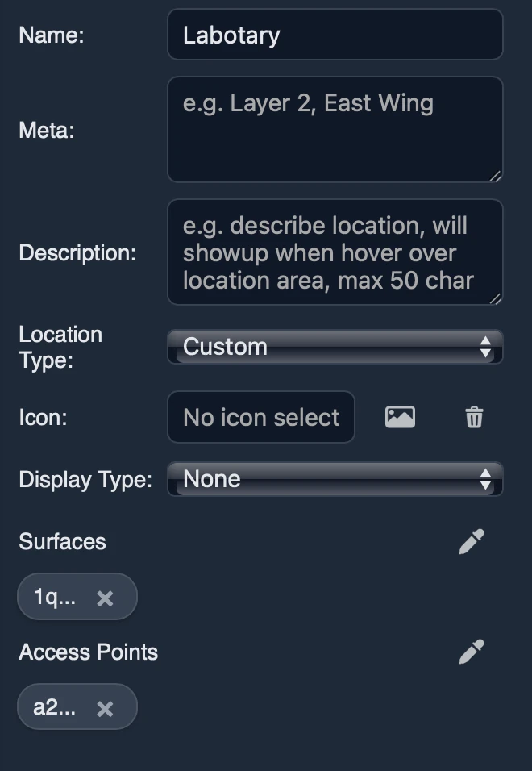Click the Display Type dropdown arrows
The image size is (532, 771).
coord(484,478)
